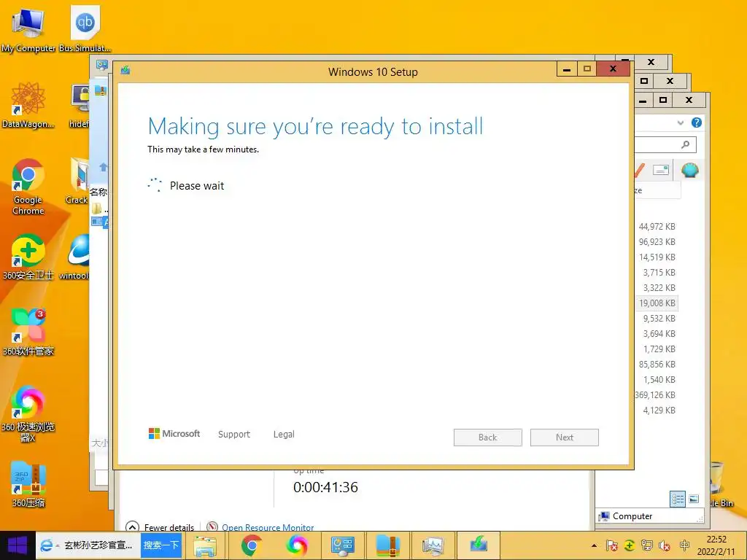Screen dimensions: 747x560
Task: Toggle the 中 input method indicator
Action: [x=684, y=545]
